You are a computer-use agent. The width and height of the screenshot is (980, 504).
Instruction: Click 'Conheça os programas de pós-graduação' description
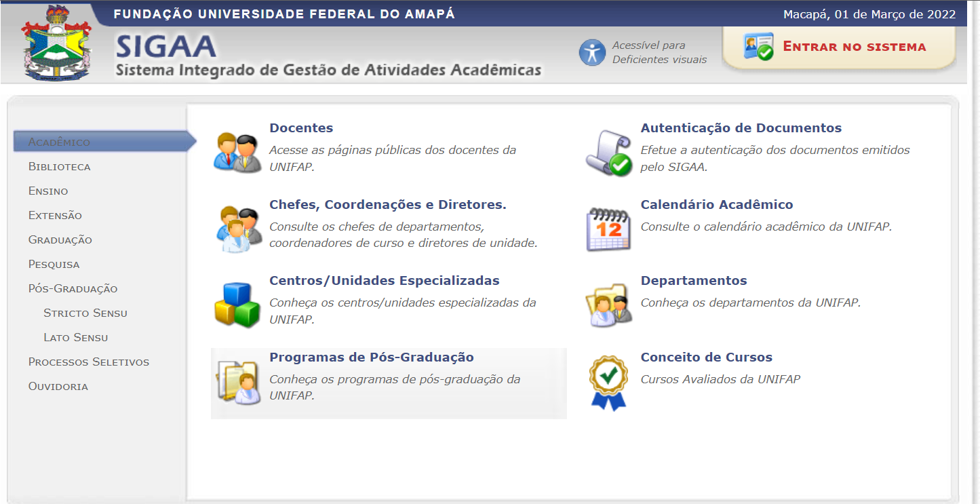tap(395, 387)
